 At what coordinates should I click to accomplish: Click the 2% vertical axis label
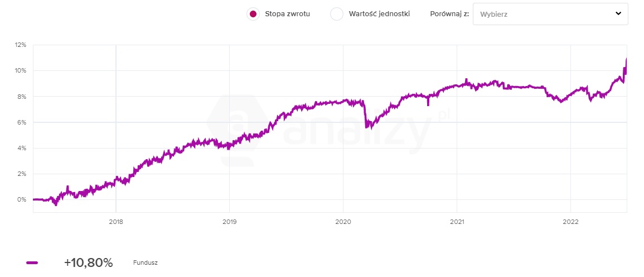(22, 174)
